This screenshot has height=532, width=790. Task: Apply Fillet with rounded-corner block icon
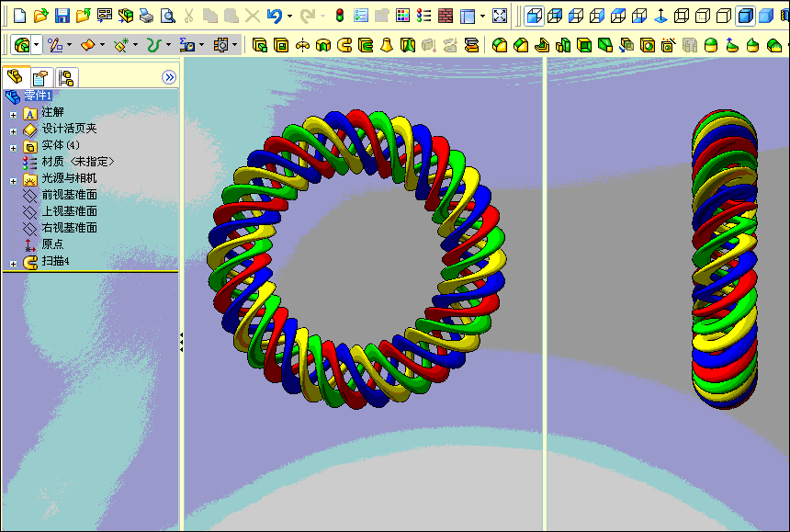[500, 45]
